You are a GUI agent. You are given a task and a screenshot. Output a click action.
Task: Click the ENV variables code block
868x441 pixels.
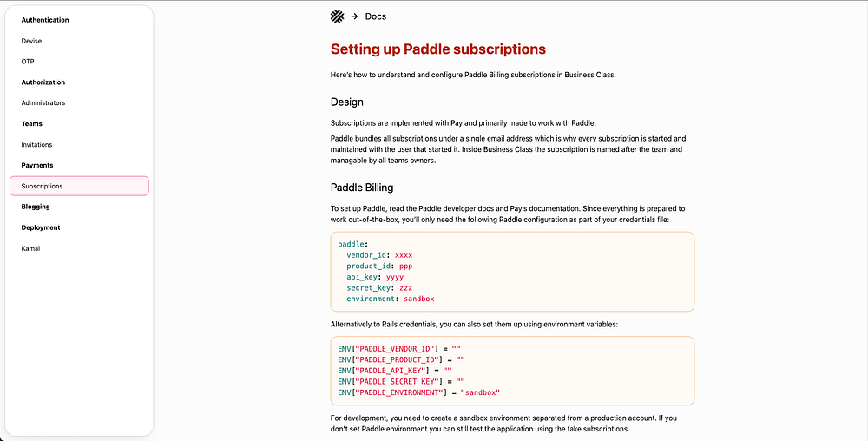click(512, 370)
